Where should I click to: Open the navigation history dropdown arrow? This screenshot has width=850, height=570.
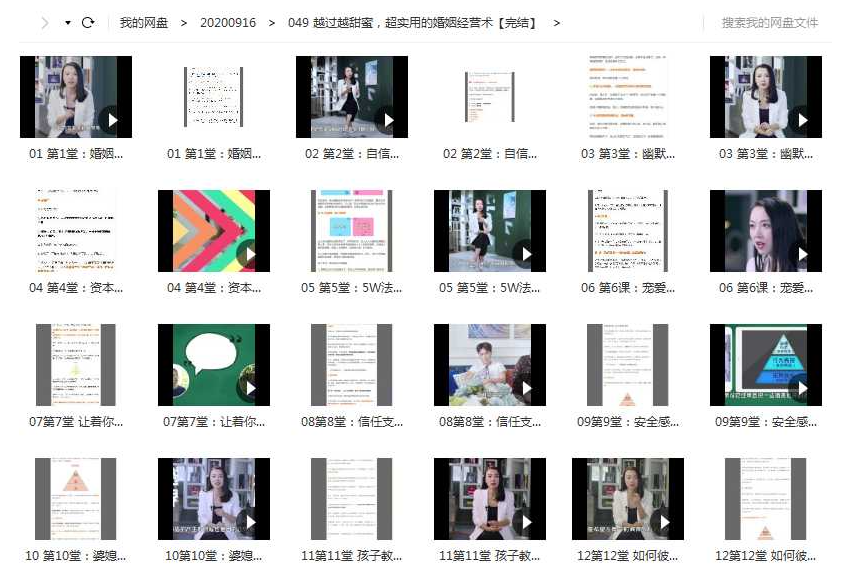point(67,23)
